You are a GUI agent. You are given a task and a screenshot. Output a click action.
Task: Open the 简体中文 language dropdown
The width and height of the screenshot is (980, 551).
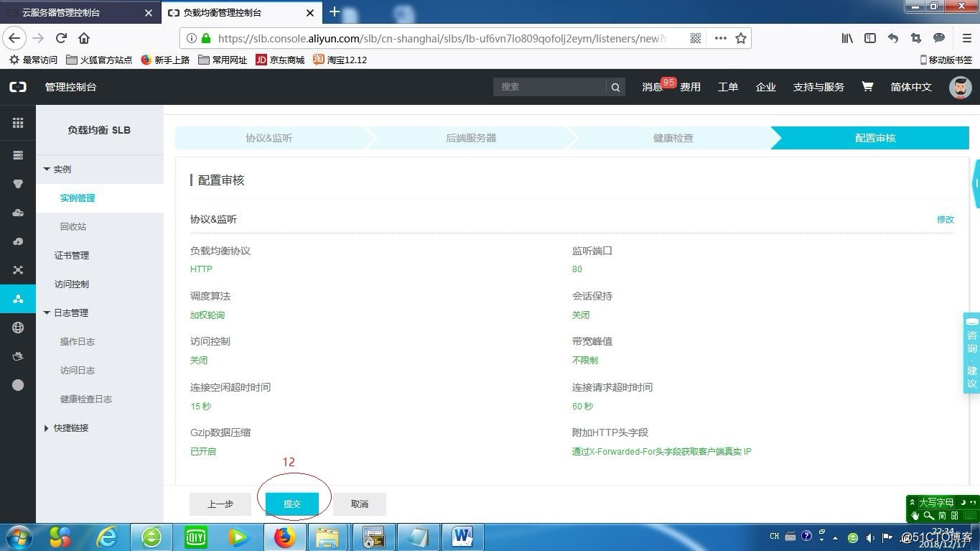coord(911,87)
